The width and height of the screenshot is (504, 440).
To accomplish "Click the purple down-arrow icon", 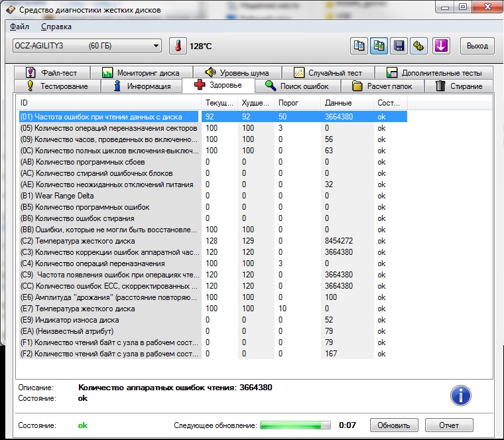I will 441,46.
